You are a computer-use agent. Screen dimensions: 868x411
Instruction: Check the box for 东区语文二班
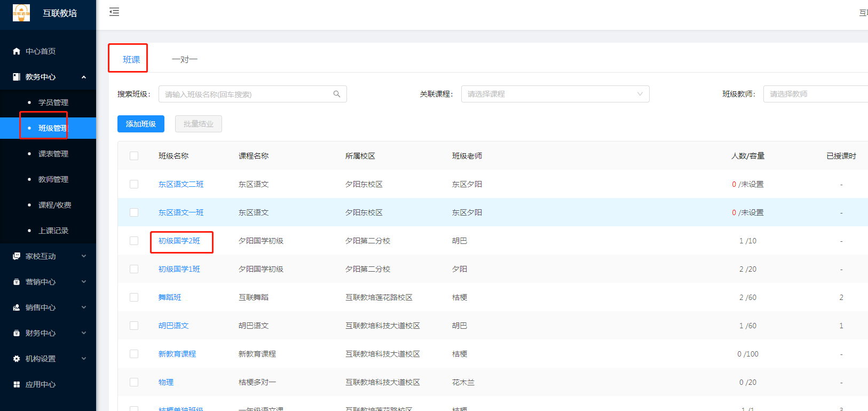(x=134, y=184)
